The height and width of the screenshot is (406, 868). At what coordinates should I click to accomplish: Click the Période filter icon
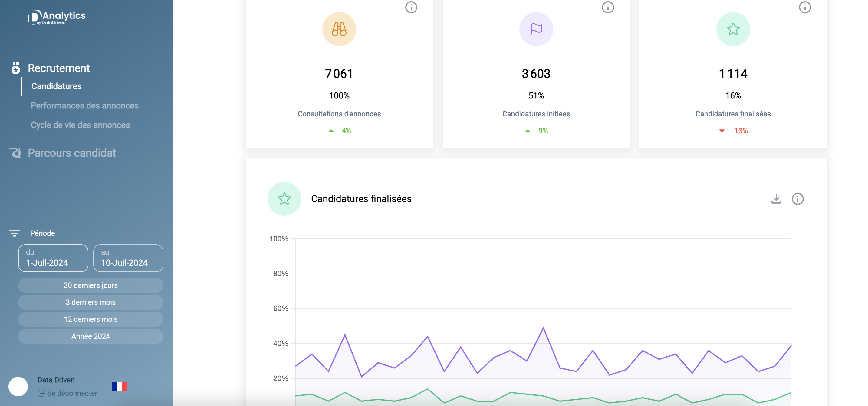[14, 233]
